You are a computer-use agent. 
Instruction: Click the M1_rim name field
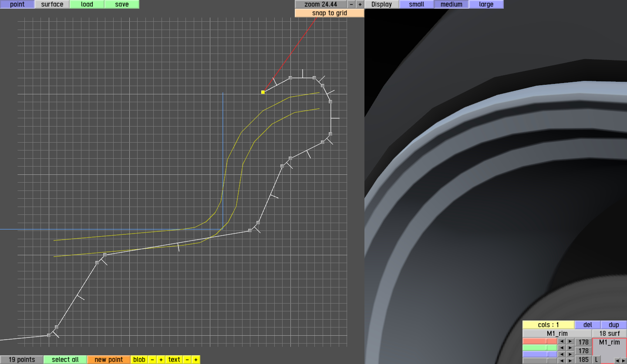point(557,334)
